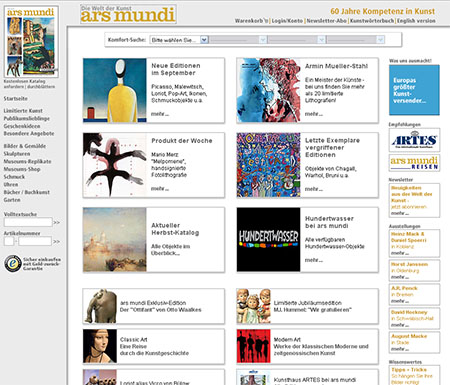The height and width of the screenshot is (385, 450).
Task: Open Museums-Shop category
Action: [22, 169]
